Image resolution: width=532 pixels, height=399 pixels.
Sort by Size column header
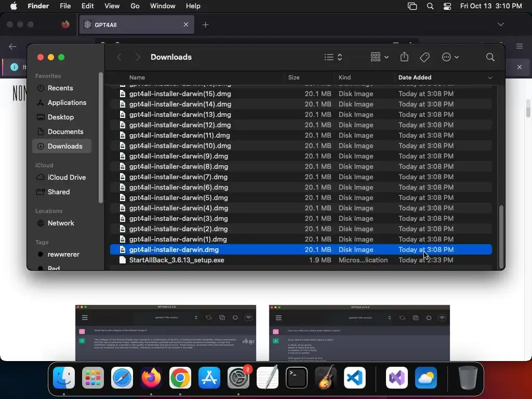coord(294,78)
